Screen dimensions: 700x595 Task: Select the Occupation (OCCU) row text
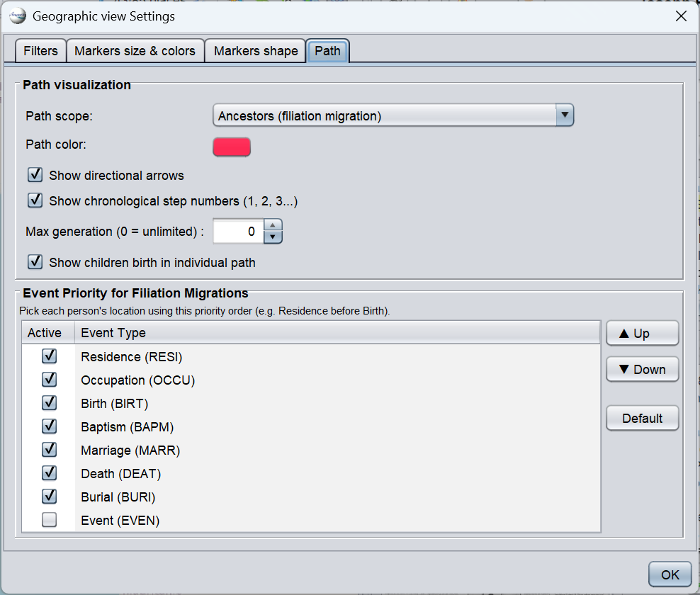[138, 380]
